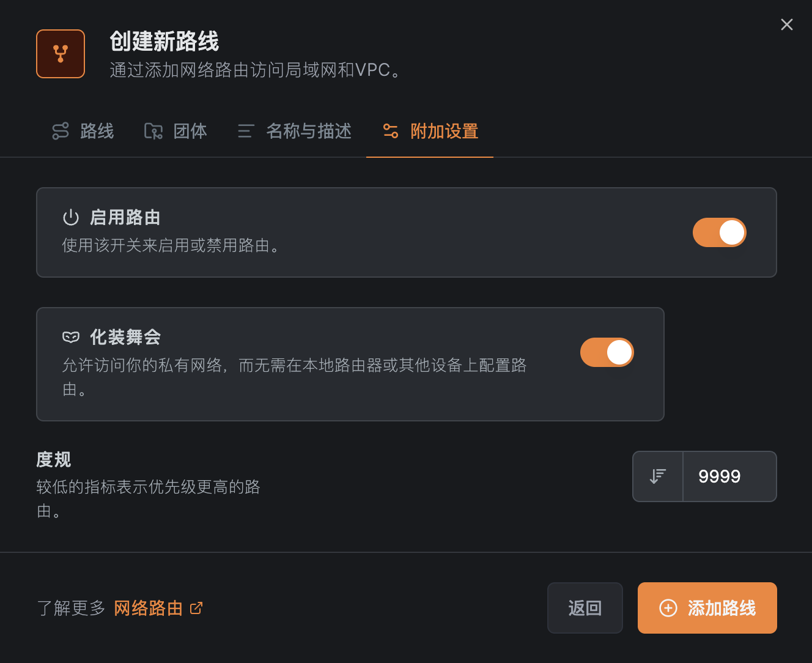Click the power icon beside 启用路由
This screenshot has height=663, width=812.
pos(71,217)
